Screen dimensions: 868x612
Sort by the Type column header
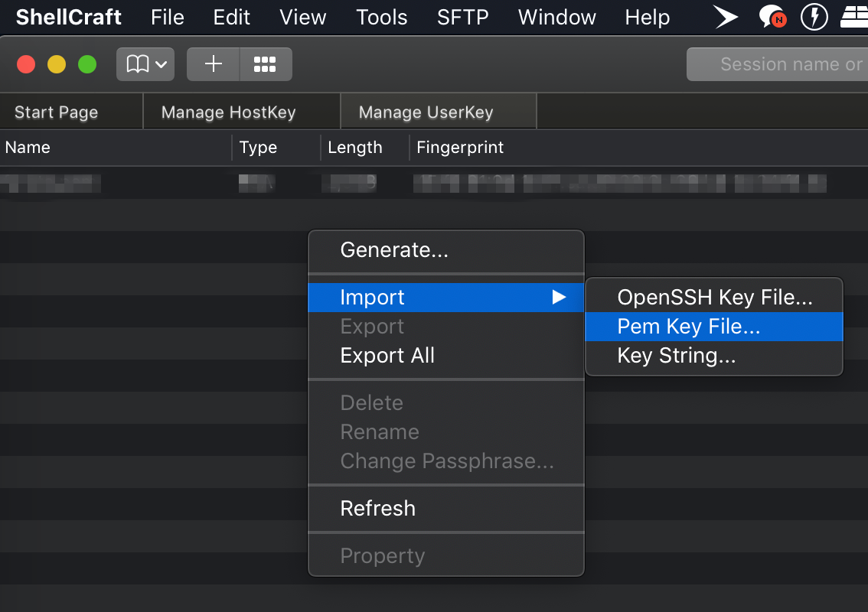tap(276, 147)
